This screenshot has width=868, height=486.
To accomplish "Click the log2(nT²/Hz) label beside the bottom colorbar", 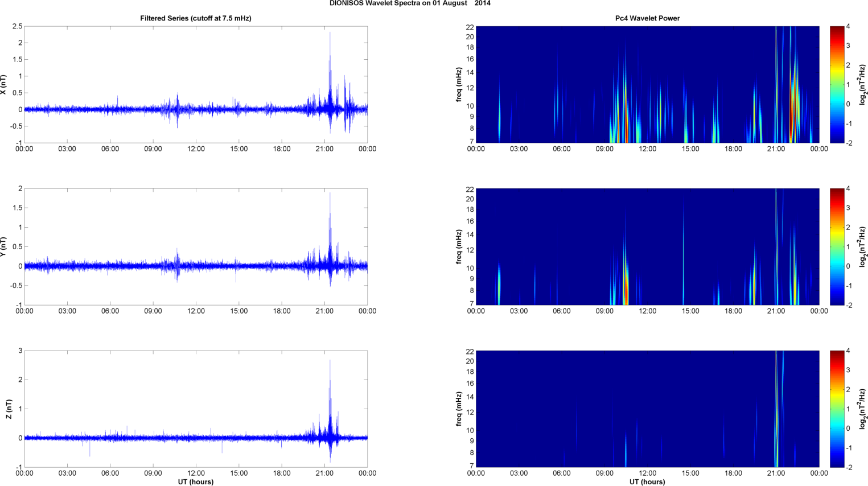I will (x=863, y=409).
